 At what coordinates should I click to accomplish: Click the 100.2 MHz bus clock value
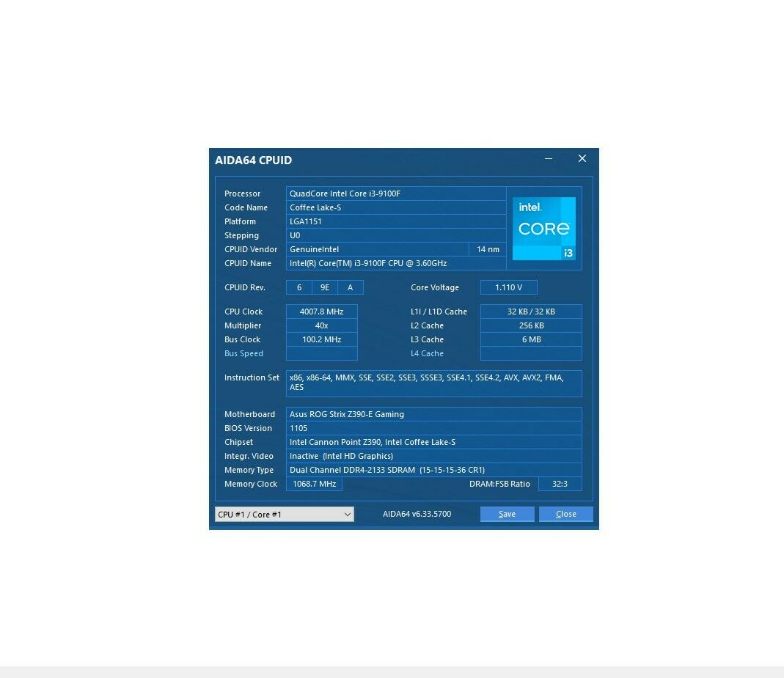321,339
